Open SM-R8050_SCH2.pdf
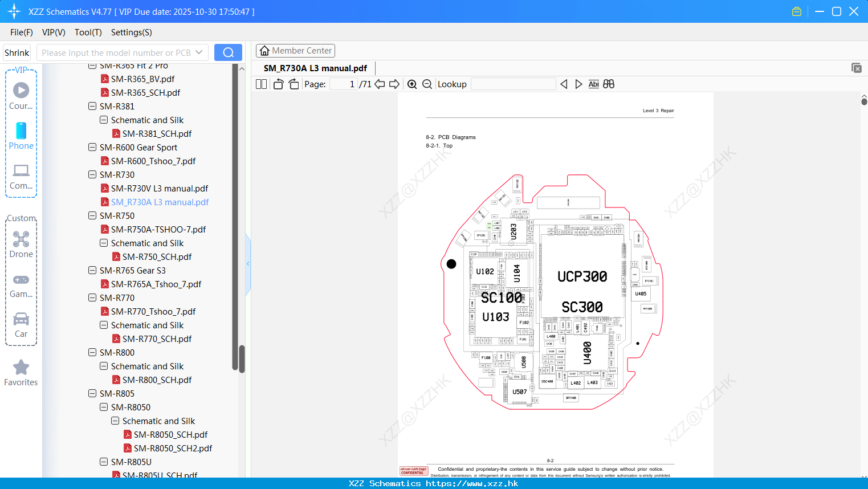868x489 pixels. coord(173,448)
